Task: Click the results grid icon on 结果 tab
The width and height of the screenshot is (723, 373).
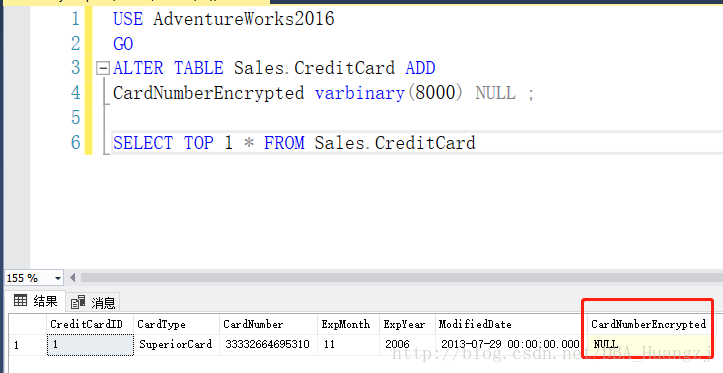Action: pyautogui.click(x=20, y=301)
